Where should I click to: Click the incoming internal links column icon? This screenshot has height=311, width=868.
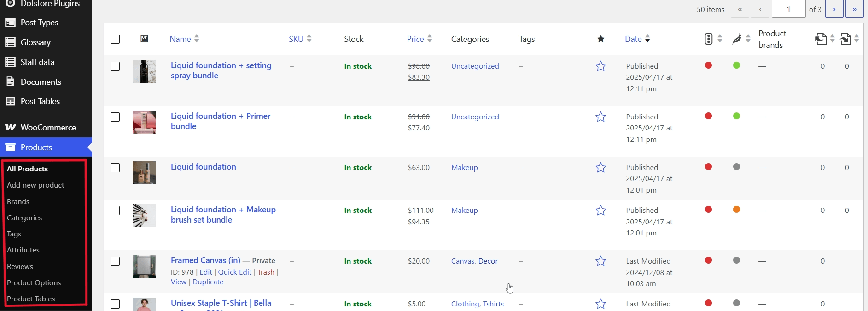(x=845, y=39)
